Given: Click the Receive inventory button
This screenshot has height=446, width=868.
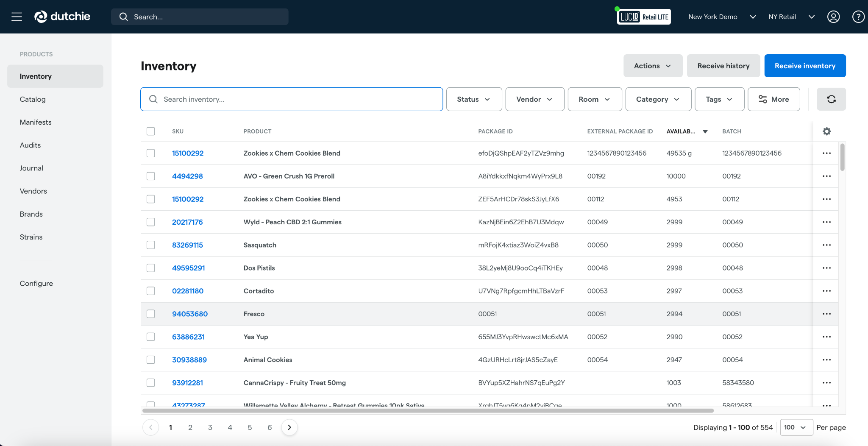Looking at the screenshot, I should (x=804, y=66).
